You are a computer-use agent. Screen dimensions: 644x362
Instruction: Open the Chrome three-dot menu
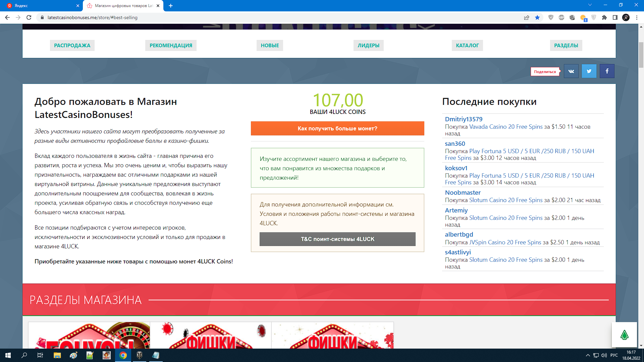(637, 17)
